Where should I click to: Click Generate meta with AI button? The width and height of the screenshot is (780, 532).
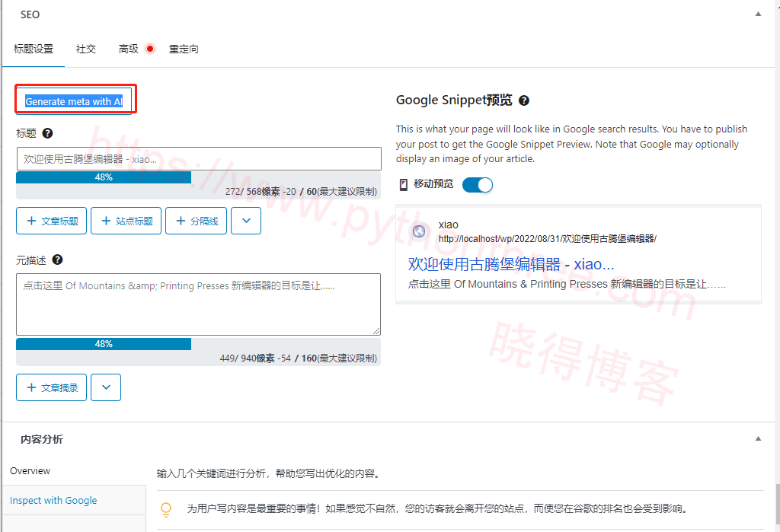(x=74, y=101)
